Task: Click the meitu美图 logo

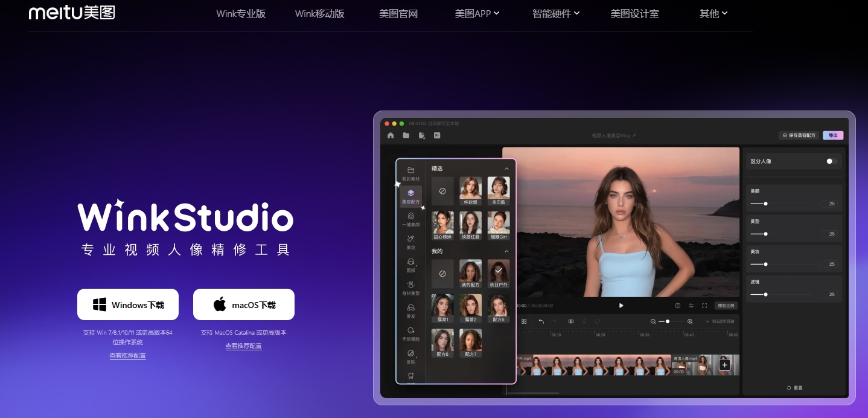Action: pyautogui.click(x=72, y=13)
